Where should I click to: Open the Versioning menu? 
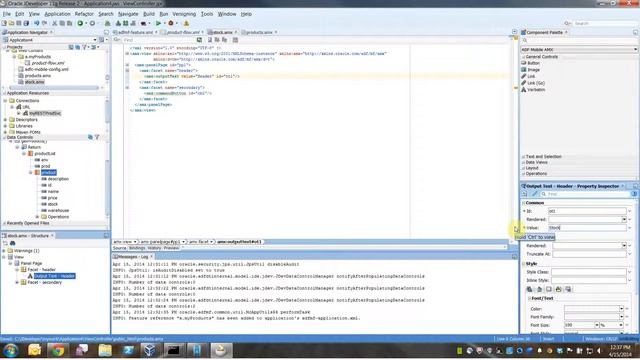tap(184, 14)
